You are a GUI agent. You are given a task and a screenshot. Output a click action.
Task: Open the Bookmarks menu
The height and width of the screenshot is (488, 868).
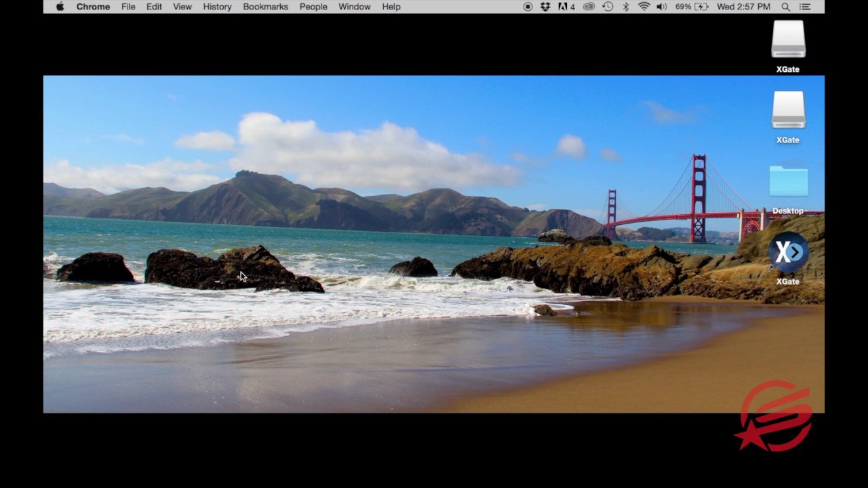pos(265,7)
